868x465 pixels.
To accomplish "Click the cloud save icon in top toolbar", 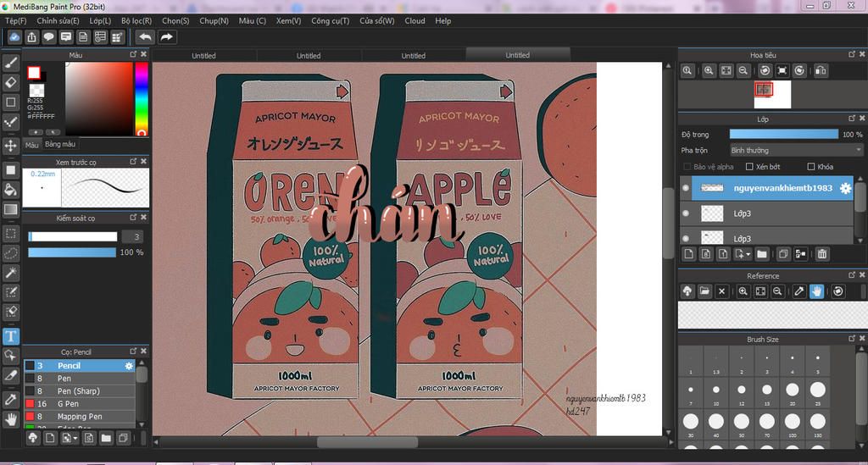I will (x=14, y=37).
